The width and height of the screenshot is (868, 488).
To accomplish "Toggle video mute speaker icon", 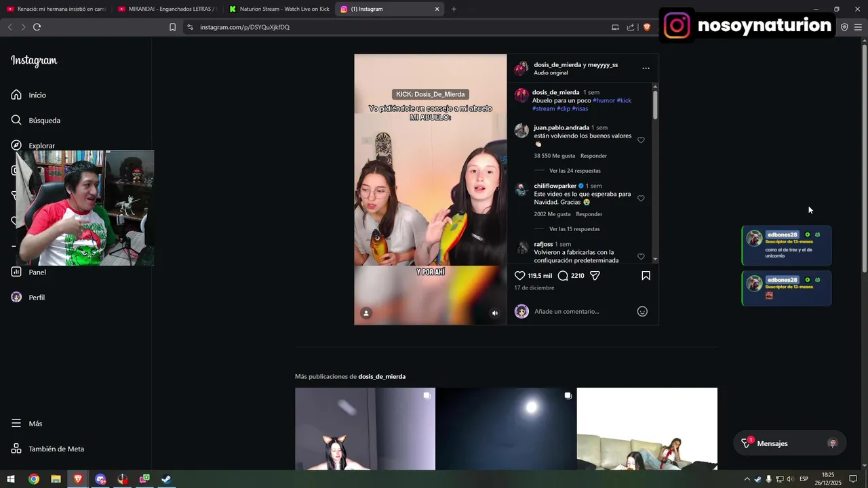I will click(x=495, y=313).
